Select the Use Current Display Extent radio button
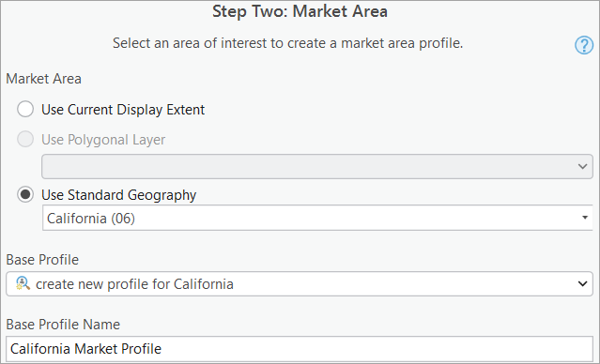 pyautogui.click(x=25, y=109)
